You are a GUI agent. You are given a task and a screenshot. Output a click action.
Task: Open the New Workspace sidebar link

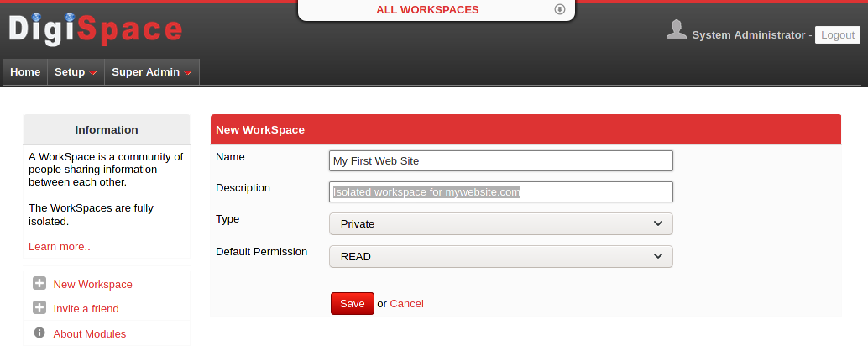(x=93, y=284)
